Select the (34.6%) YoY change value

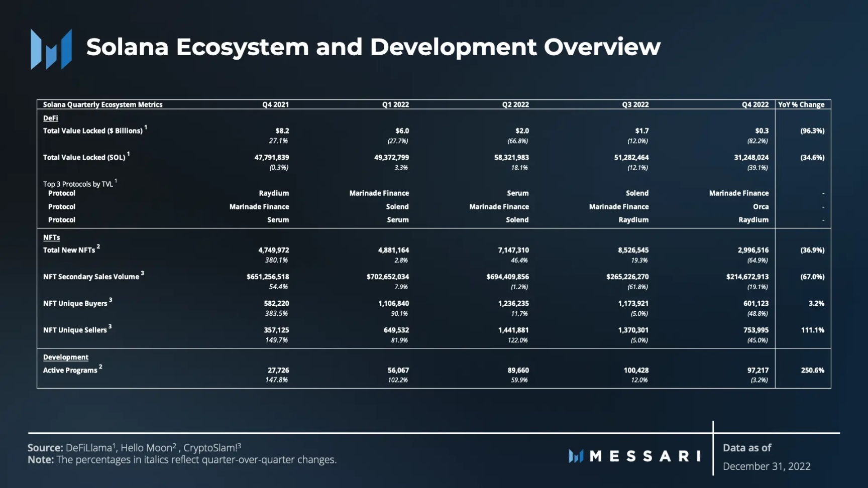click(812, 157)
